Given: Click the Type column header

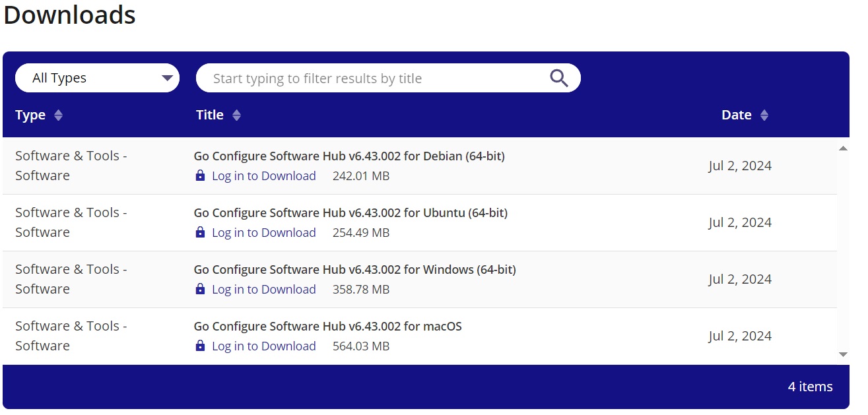Looking at the screenshot, I should click(30, 115).
